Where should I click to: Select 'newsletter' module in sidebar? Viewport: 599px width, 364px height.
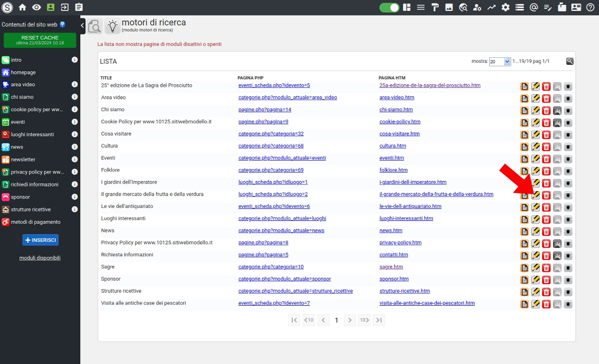23,160
